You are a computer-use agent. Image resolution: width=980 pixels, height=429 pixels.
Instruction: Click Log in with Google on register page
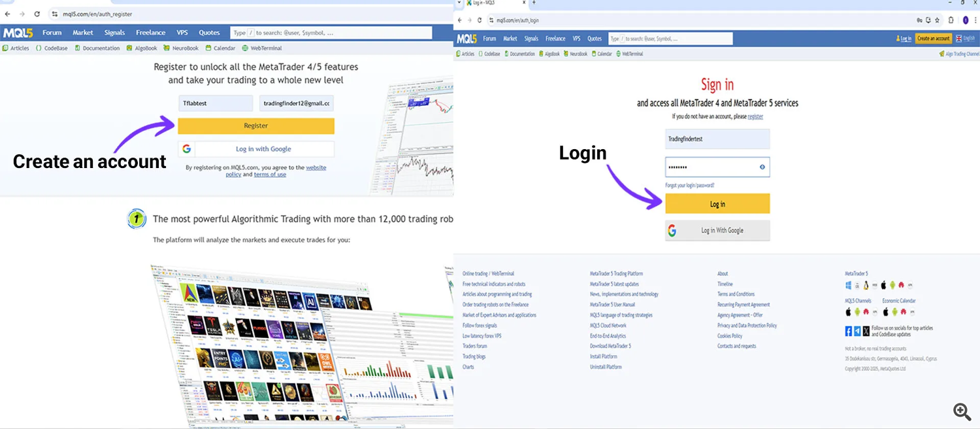click(256, 149)
